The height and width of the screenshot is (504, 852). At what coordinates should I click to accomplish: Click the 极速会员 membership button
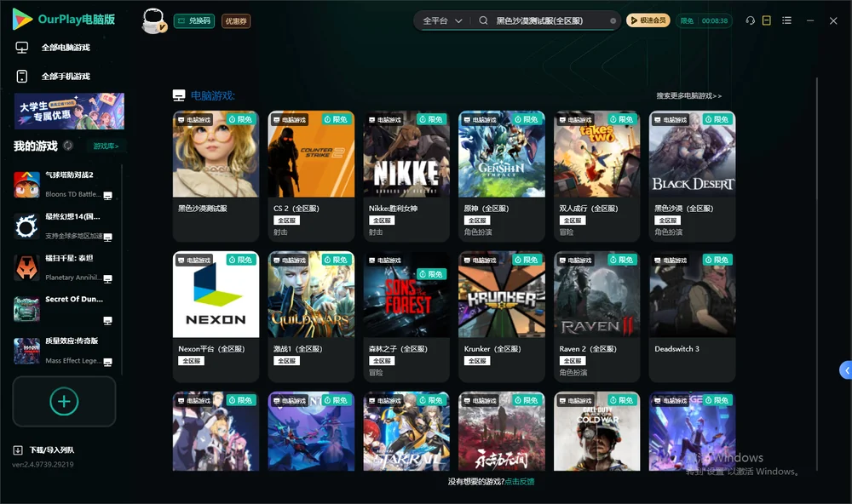(648, 20)
